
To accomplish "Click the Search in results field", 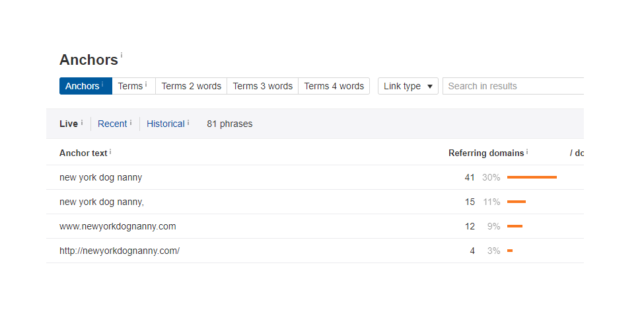I will click(x=512, y=86).
